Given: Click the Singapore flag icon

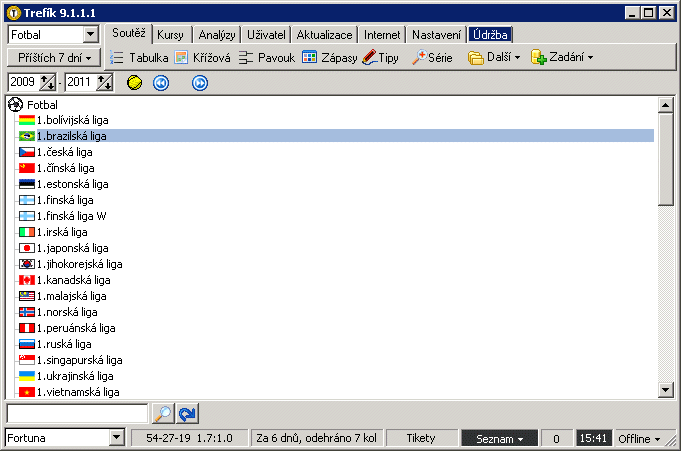Looking at the screenshot, I should pyautogui.click(x=27, y=360).
